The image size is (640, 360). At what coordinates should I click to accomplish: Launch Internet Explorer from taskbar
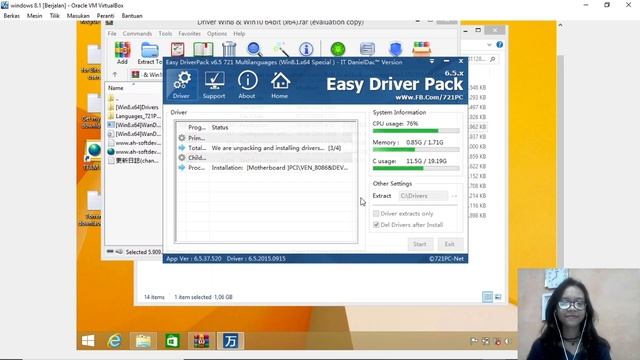115,340
